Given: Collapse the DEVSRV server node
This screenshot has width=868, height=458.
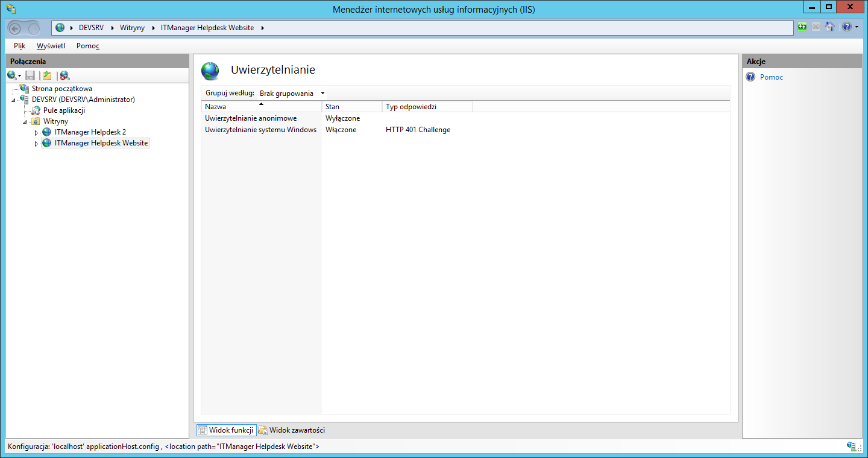Looking at the screenshot, I should coord(14,100).
